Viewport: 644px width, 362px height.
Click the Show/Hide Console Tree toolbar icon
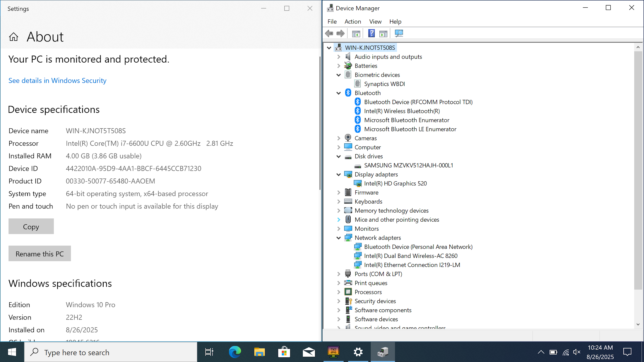click(356, 33)
